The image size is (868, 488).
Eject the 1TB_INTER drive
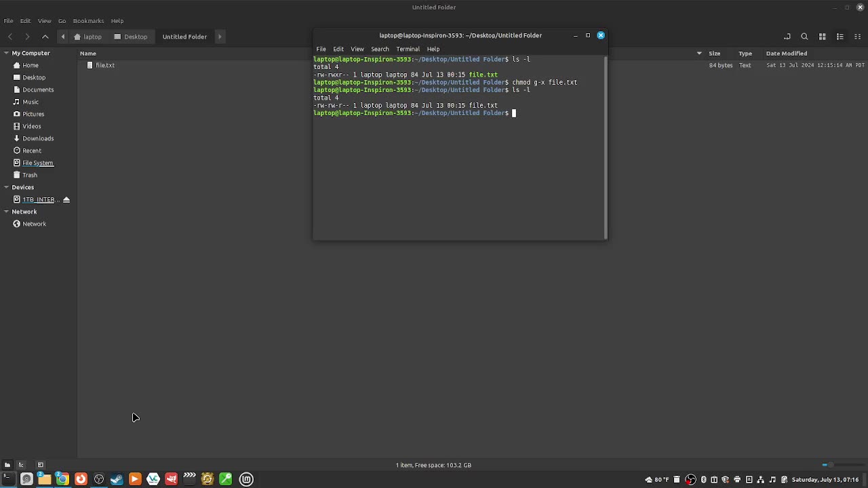point(66,199)
